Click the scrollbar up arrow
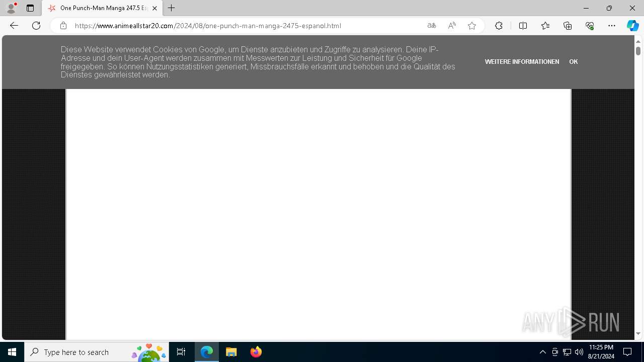This screenshot has width=644, height=362. click(x=638, y=41)
